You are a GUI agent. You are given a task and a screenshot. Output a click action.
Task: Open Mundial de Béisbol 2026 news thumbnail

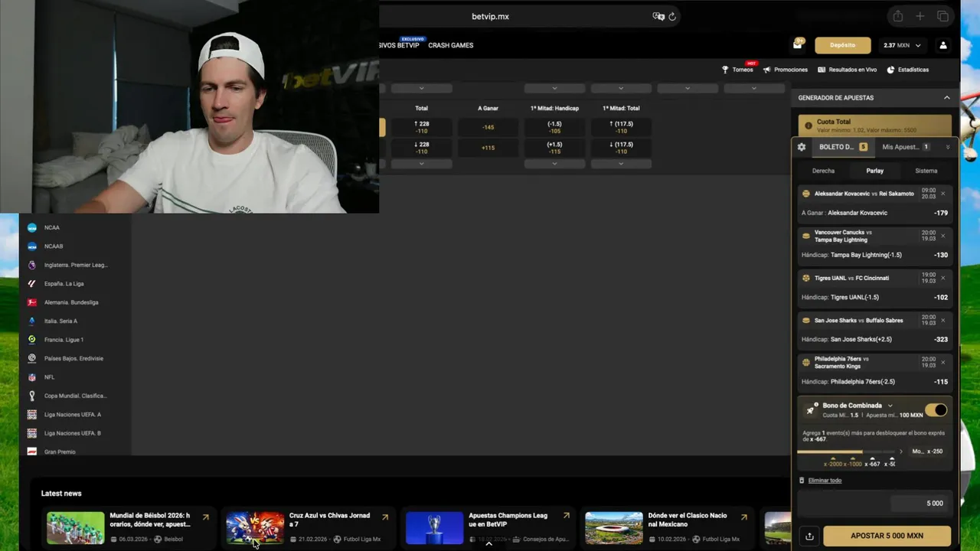point(75,528)
